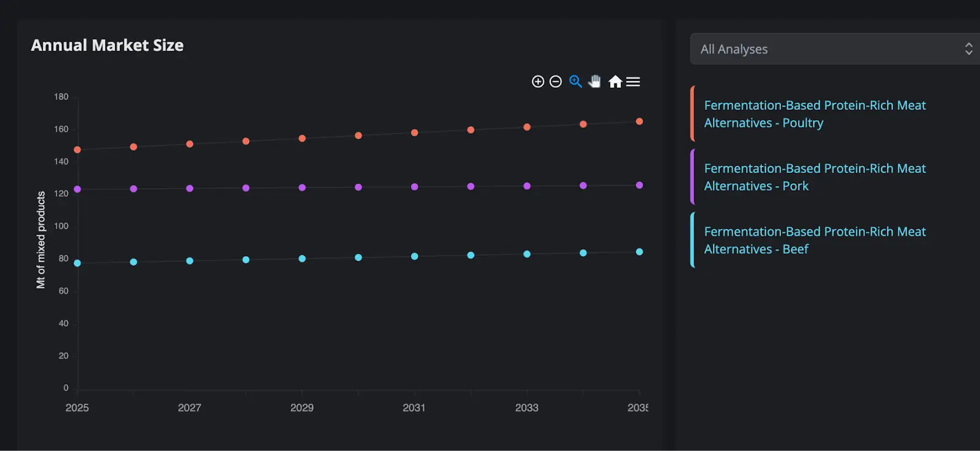980x451 pixels.
Task: Click the Annual Market Size heading
Action: coord(107,45)
